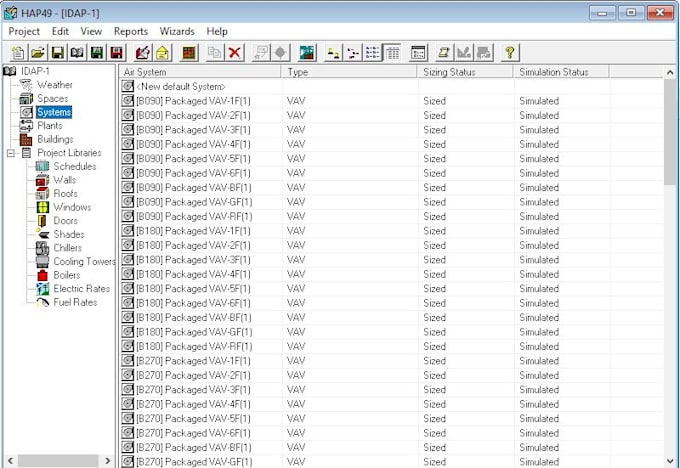The height and width of the screenshot is (468, 680).
Task: Select Electric Rates in the tree
Action: click(x=82, y=289)
